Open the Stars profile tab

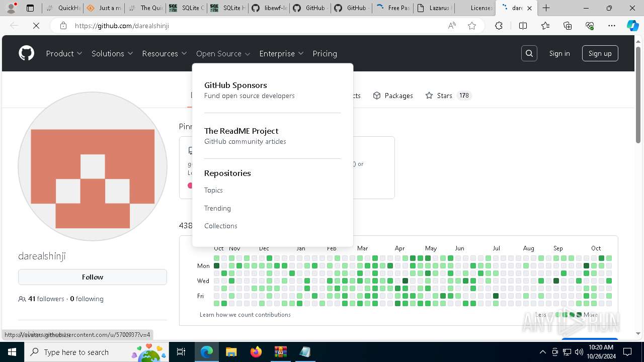coord(448,96)
